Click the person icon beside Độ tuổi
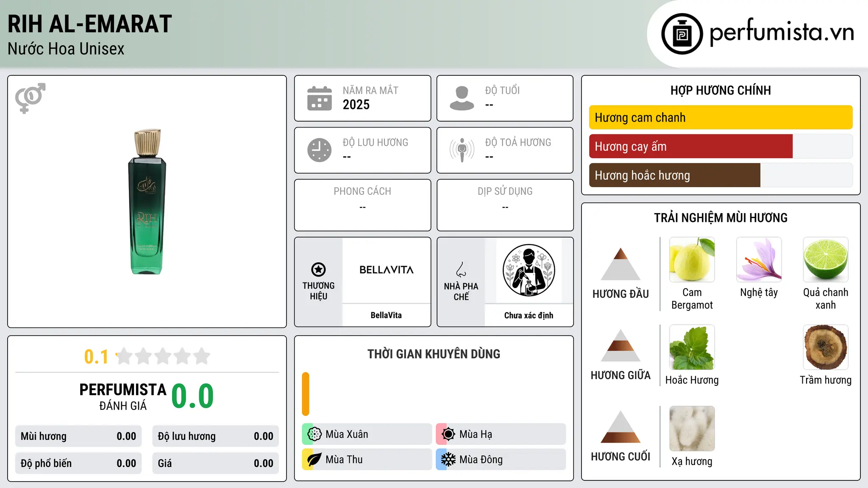Screen dimensions: 868x488 (462, 98)
